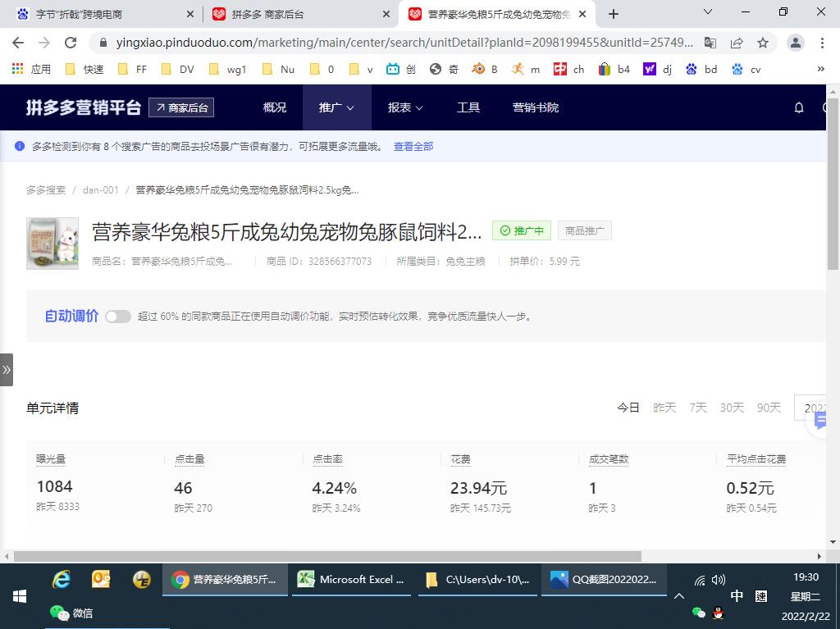Click the 商品推广 tag
The image size is (840, 629).
click(584, 231)
